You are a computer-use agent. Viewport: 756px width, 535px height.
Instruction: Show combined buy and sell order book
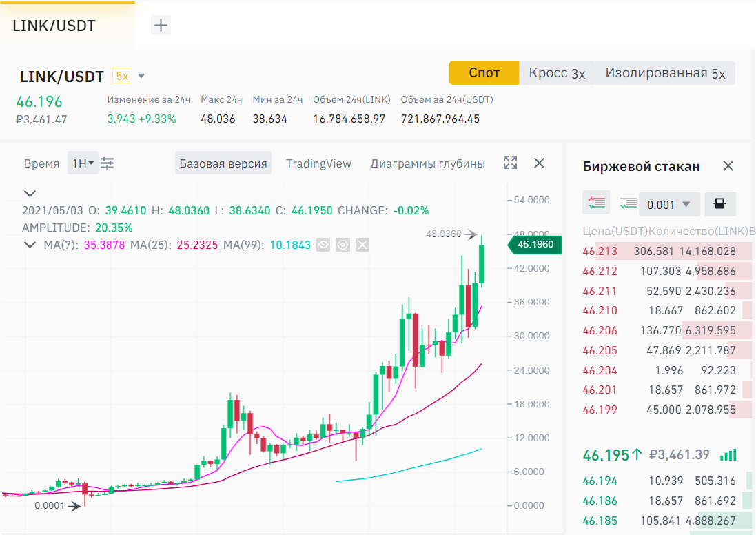(596, 203)
